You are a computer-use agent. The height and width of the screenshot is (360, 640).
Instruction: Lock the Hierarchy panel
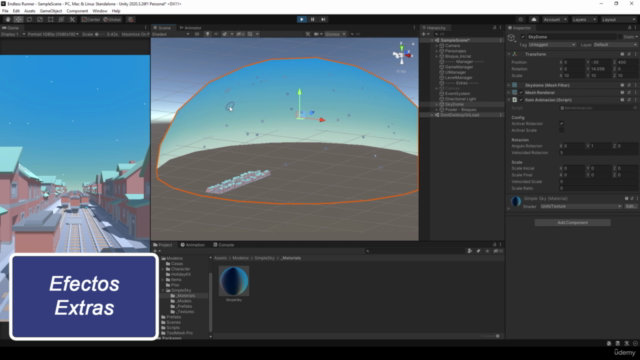[494, 27]
